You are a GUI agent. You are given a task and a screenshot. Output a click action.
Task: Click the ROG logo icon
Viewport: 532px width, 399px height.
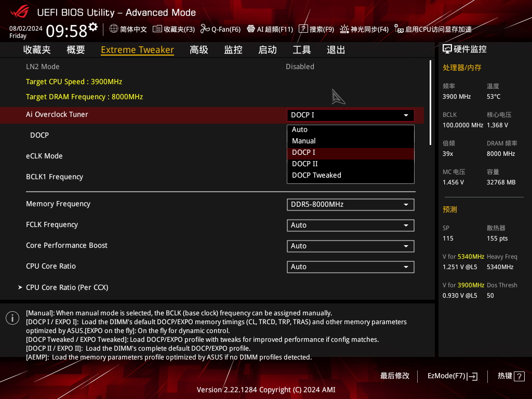tap(20, 11)
